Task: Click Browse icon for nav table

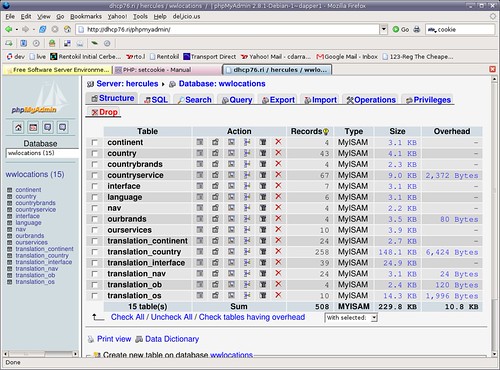Action: tap(200, 208)
